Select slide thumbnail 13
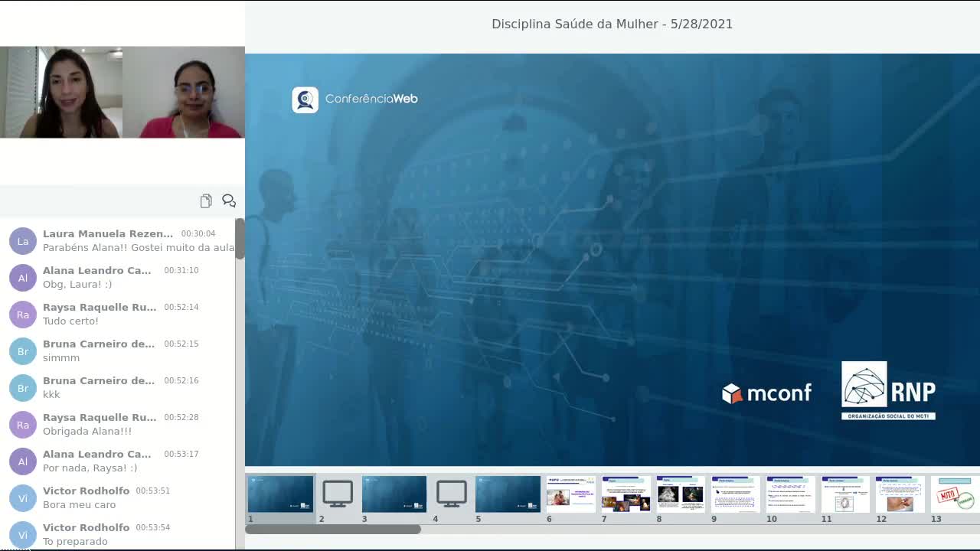Screen dimensions: 980x551 pos(955,494)
